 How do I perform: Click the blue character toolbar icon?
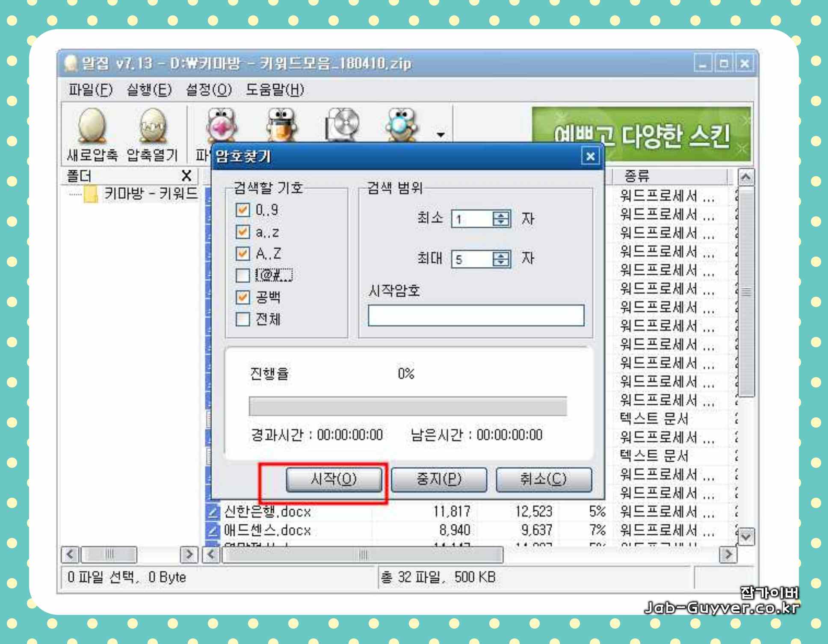point(401,125)
